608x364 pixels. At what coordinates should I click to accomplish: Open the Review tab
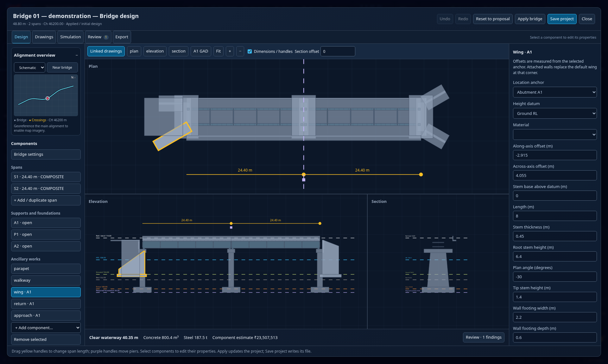click(x=98, y=37)
